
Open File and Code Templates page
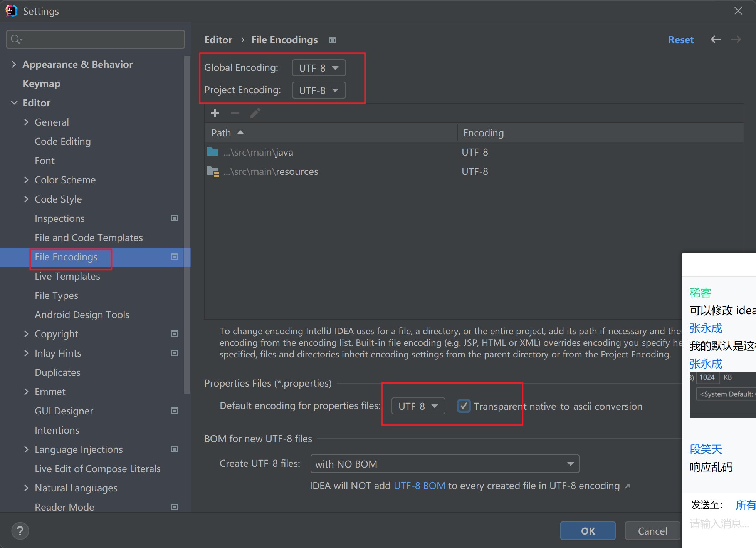click(x=89, y=238)
